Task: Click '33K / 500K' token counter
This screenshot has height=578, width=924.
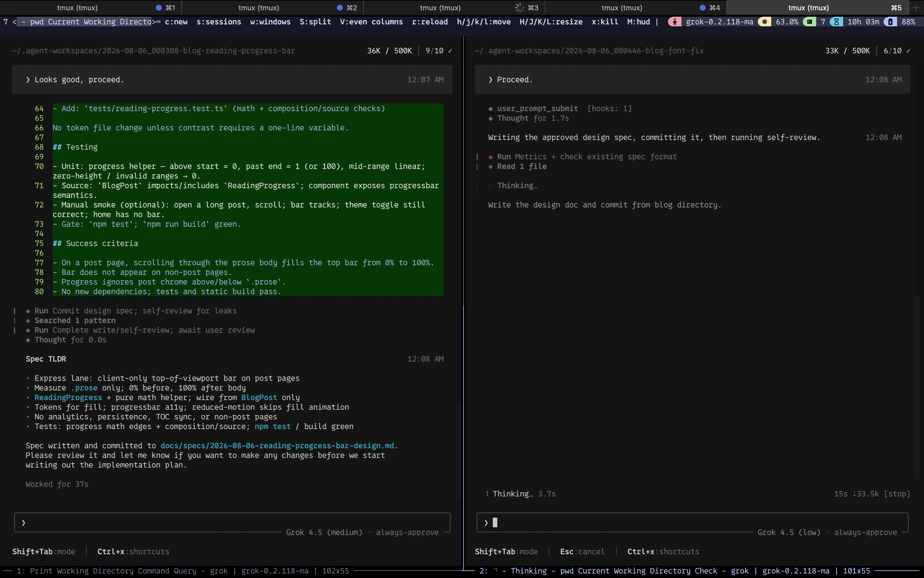Action: (848, 51)
